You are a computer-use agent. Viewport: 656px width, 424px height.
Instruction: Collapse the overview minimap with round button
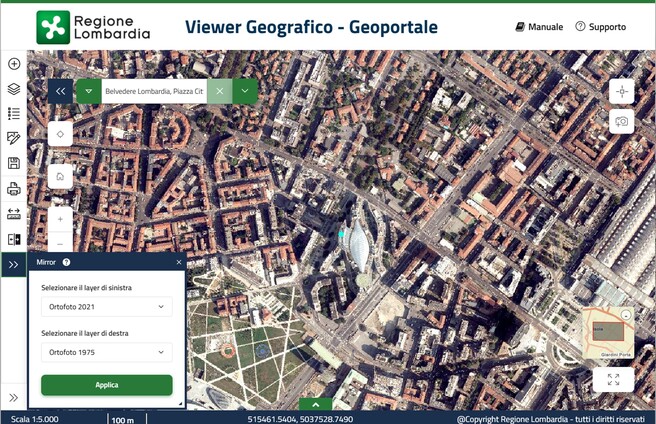point(626,315)
